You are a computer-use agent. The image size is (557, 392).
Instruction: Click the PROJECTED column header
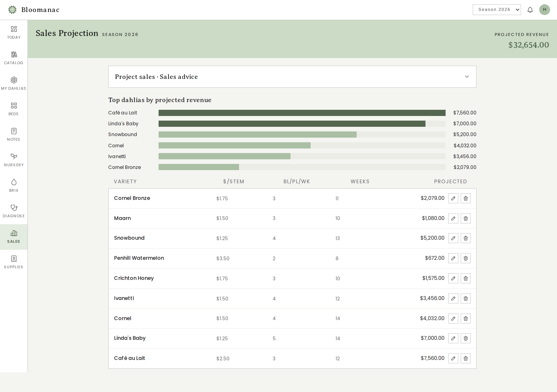[450, 182]
